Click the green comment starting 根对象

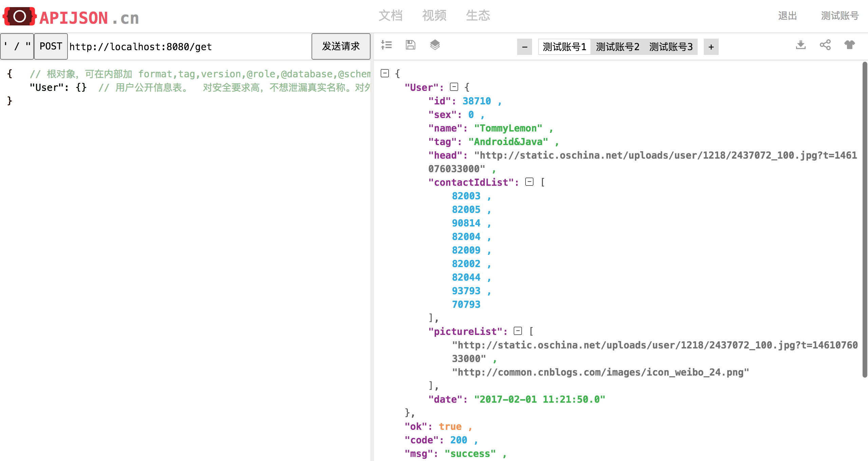(x=200, y=74)
